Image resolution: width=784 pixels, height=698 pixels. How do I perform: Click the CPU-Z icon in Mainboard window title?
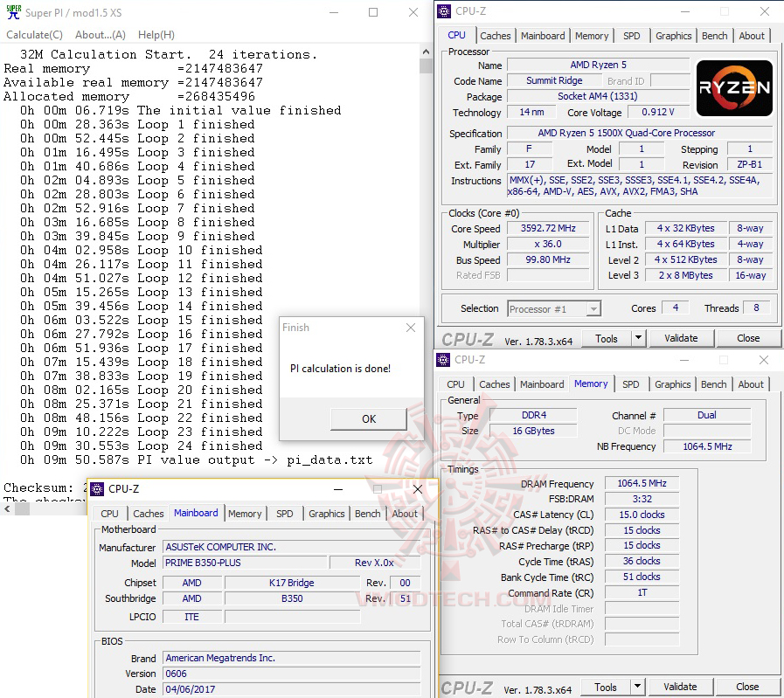97,488
